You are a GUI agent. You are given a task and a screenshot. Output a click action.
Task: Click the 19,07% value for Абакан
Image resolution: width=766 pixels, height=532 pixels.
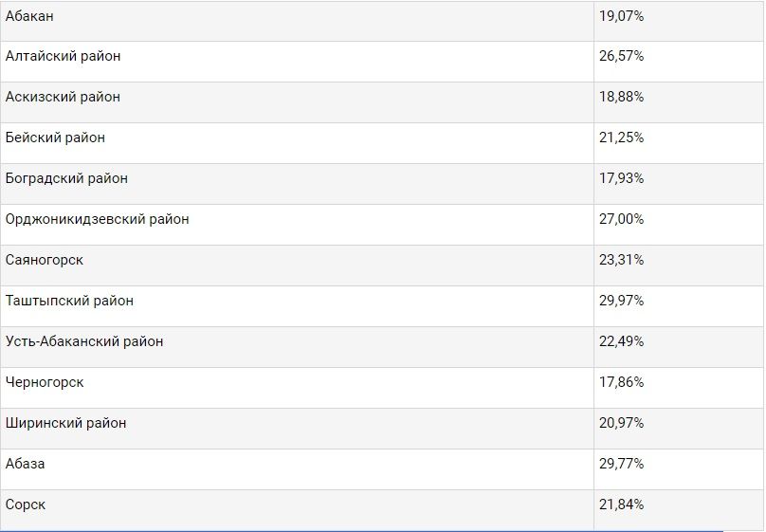[679, 21]
